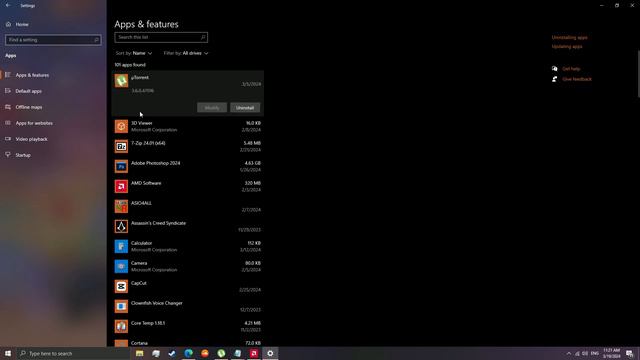Select the 7-Zip 24.01 (x64) entry name
The height and width of the screenshot is (360, 640).
tap(148, 143)
